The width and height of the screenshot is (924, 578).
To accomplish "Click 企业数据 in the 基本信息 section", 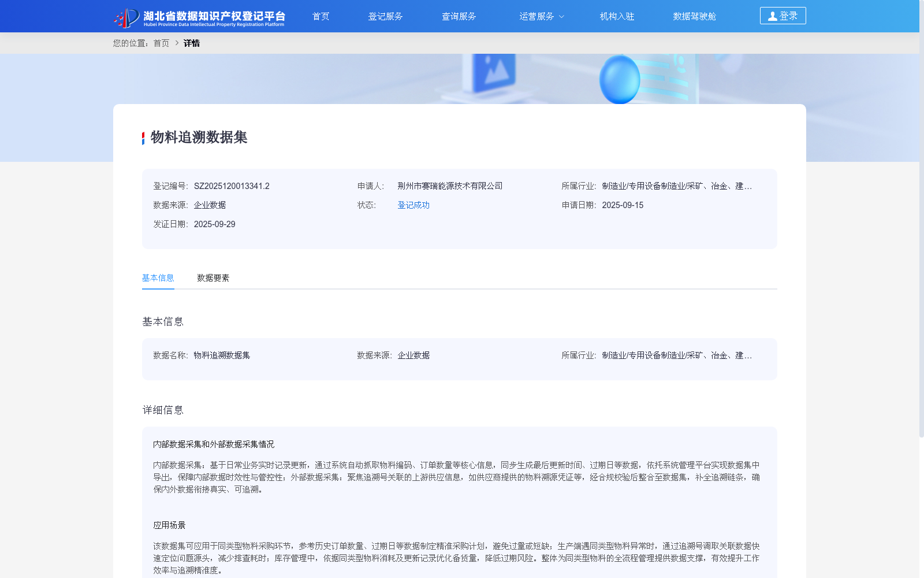I will point(413,355).
